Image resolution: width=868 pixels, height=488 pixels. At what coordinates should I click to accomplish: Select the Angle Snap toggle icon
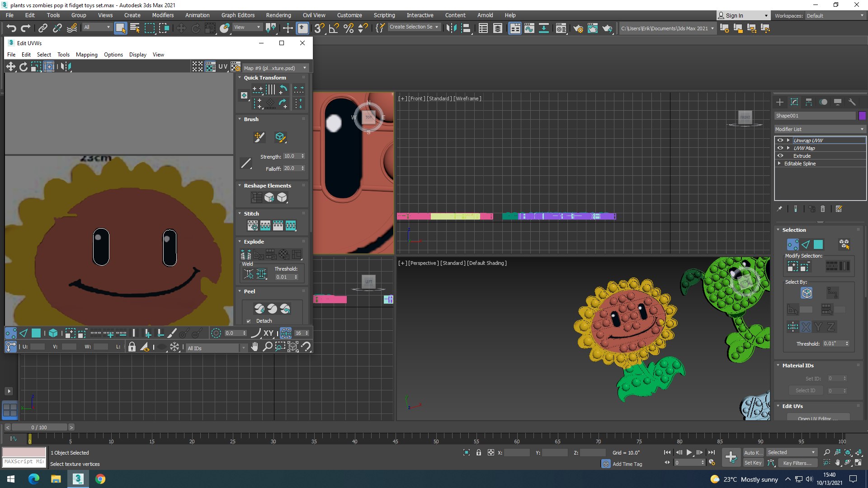pyautogui.click(x=334, y=28)
